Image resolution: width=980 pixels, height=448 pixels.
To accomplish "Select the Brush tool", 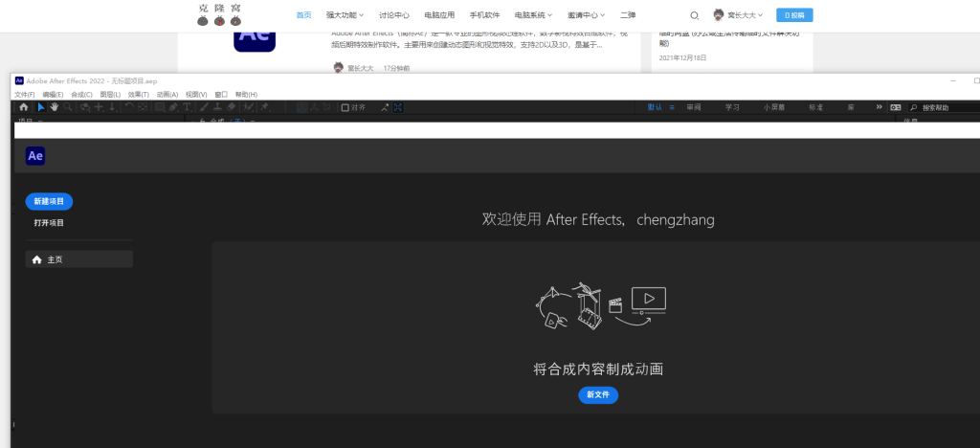I will pyautogui.click(x=203, y=107).
